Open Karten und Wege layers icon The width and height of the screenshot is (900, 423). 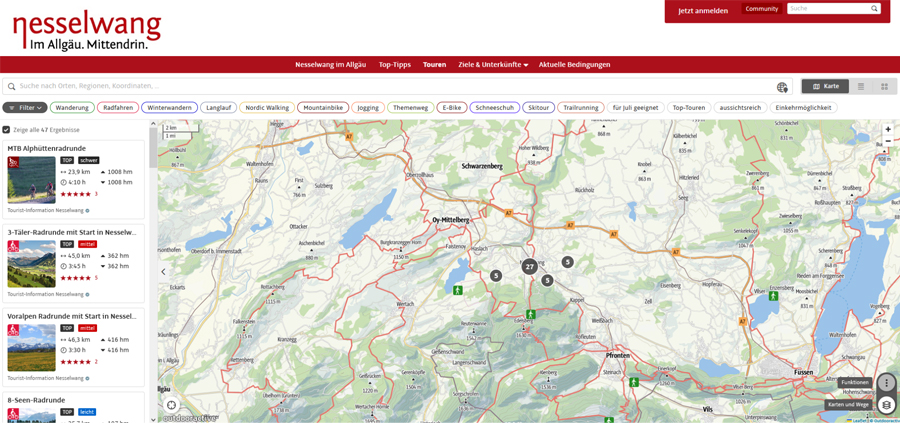(x=887, y=405)
